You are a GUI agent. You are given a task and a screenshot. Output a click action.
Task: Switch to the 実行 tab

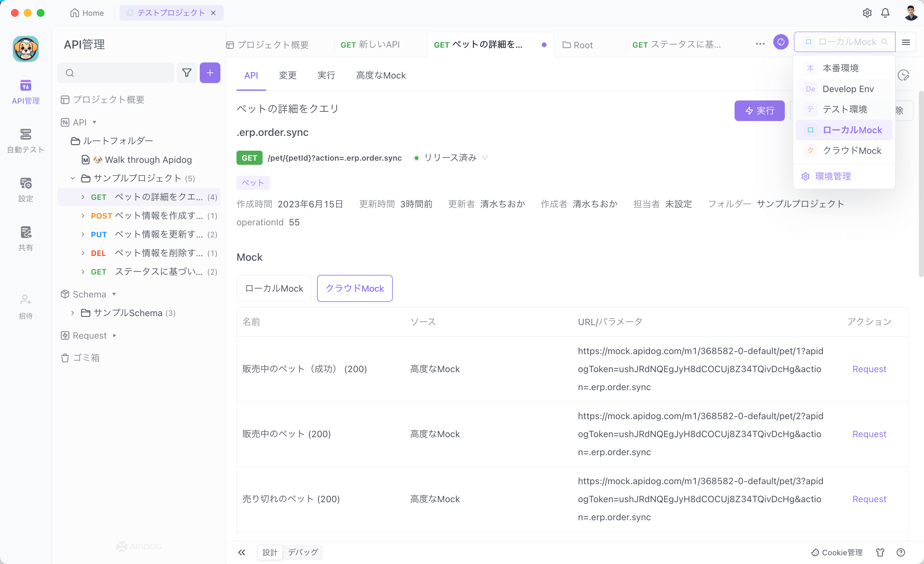(x=326, y=75)
